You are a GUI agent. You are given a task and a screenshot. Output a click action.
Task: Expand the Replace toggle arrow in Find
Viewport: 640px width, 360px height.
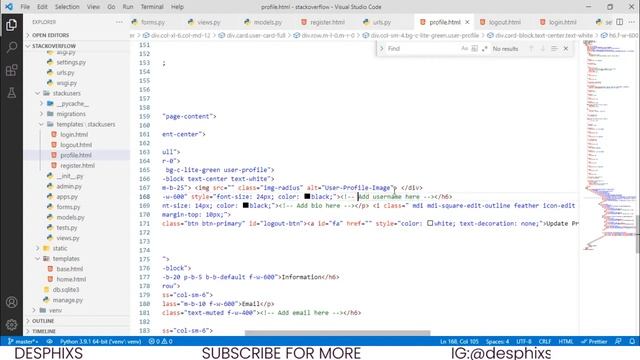[382, 49]
